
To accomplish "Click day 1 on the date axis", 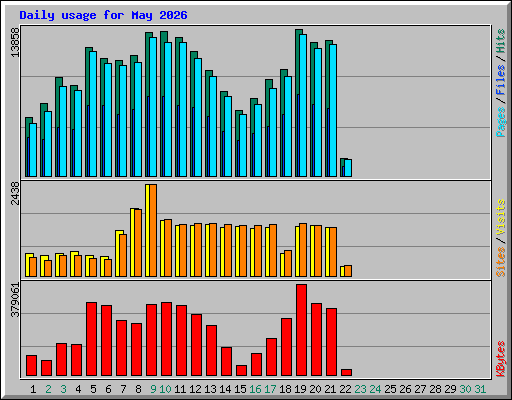I will pos(33,389).
